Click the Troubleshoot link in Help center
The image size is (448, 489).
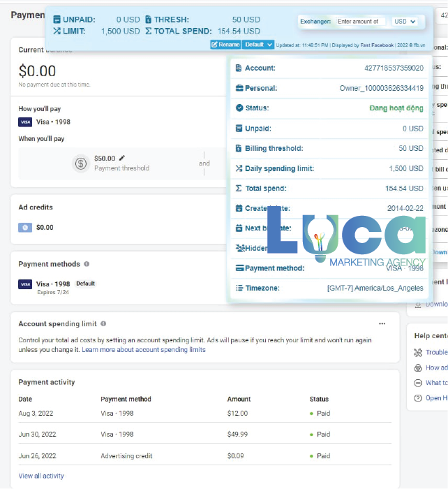[x=437, y=352]
